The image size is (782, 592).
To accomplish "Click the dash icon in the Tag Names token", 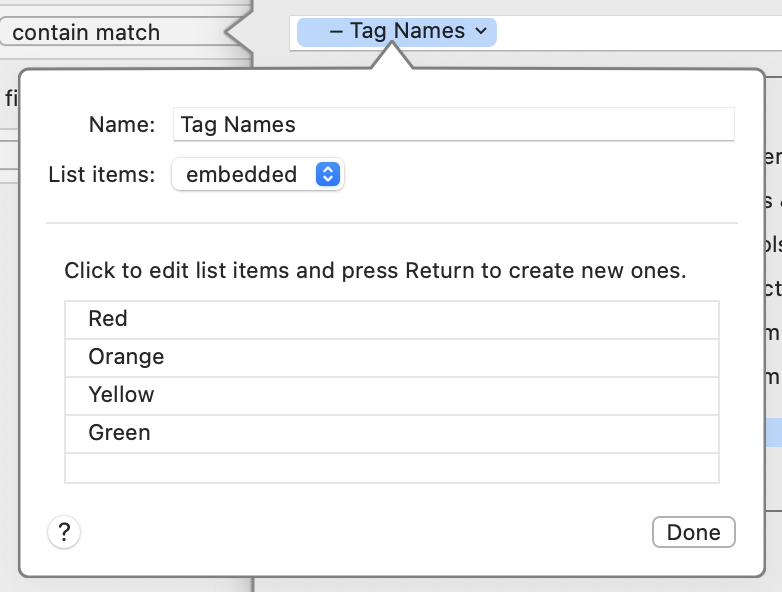I will [336, 32].
